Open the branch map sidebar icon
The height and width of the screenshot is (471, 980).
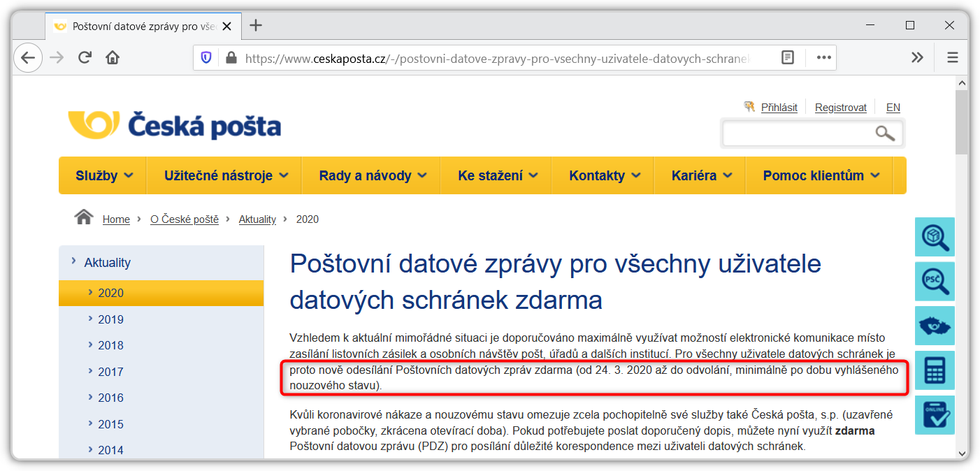coord(935,326)
